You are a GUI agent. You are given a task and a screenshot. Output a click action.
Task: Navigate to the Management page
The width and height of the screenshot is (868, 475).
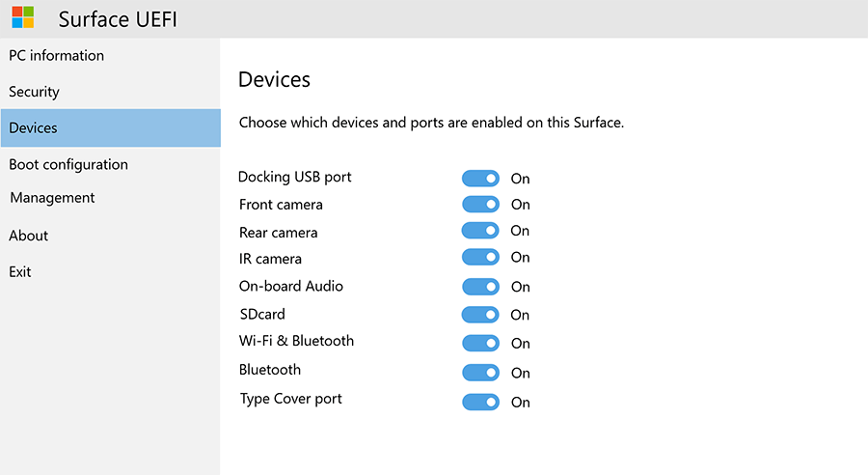pos(52,198)
